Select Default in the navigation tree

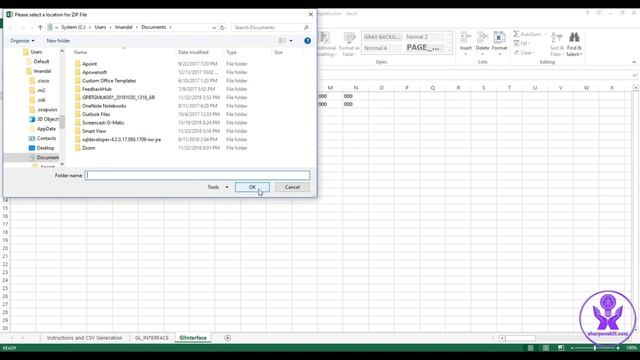(41, 62)
